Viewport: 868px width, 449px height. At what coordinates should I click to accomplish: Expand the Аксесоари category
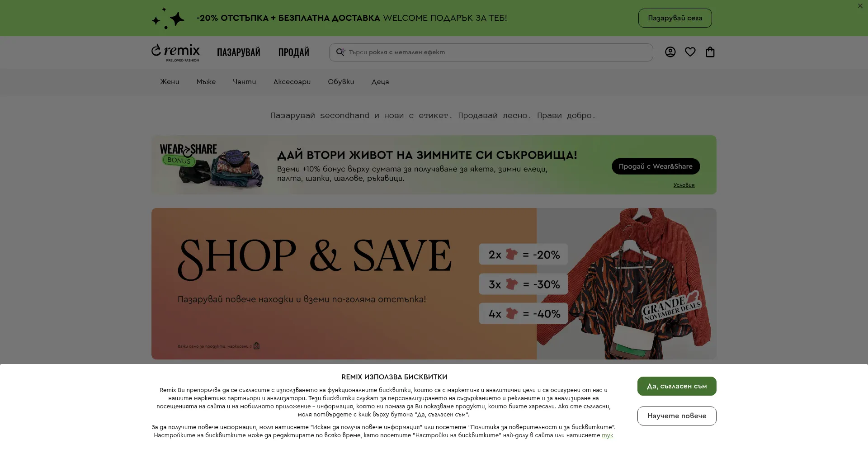292,82
